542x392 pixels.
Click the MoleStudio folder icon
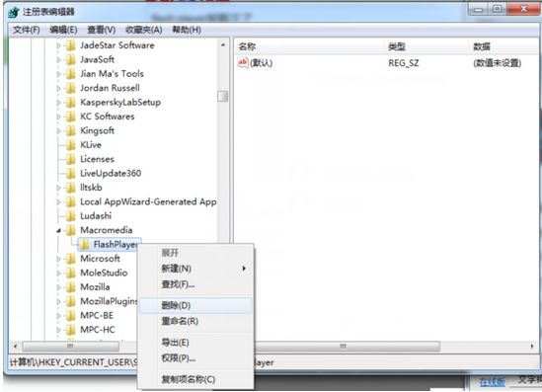[70, 273]
